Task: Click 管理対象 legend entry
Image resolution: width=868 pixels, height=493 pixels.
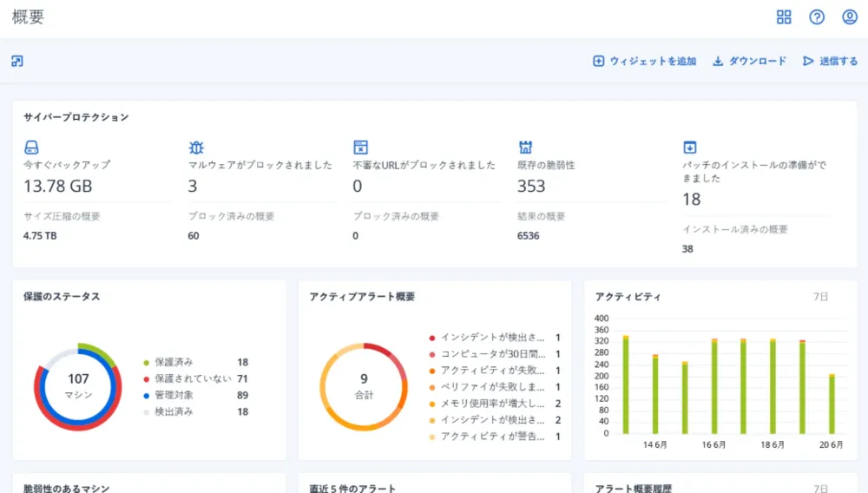Action: (195, 395)
